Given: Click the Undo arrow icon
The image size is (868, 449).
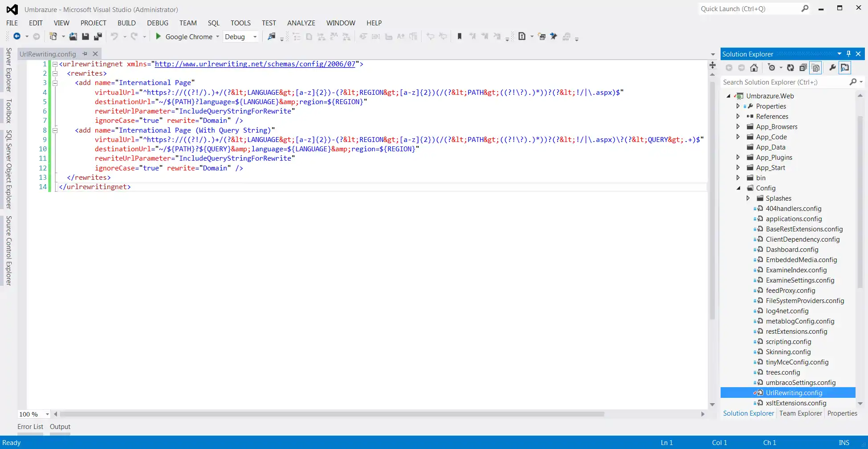Looking at the screenshot, I should point(114,36).
